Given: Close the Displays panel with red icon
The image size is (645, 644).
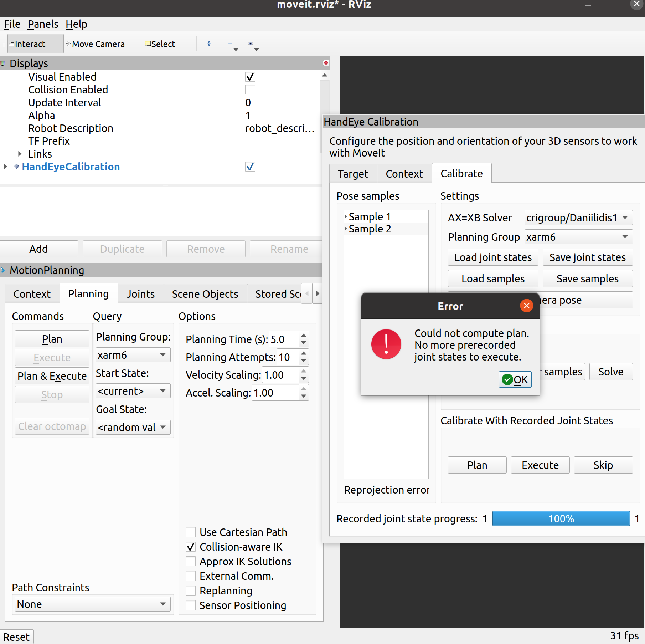Looking at the screenshot, I should tap(326, 63).
